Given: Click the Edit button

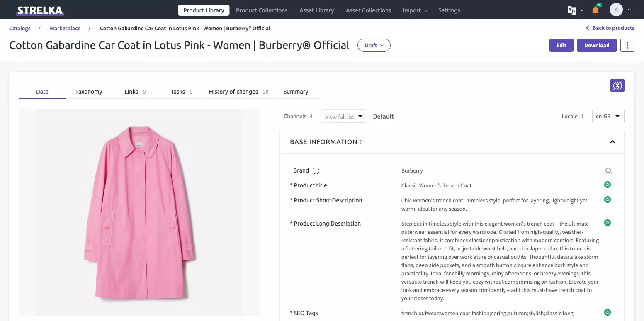Looking at the screenshot, I should pyautogui.click(x=561, y=45).
